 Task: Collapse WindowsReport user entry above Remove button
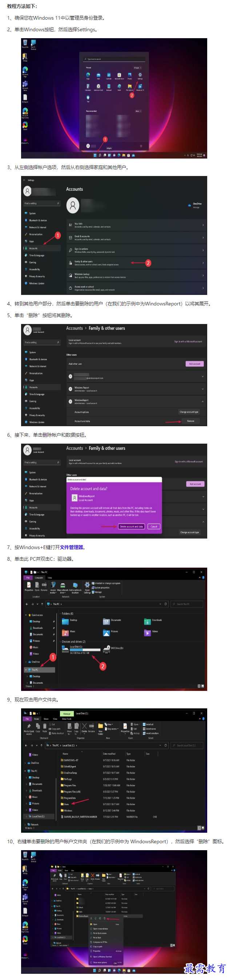tap(203, 401)
